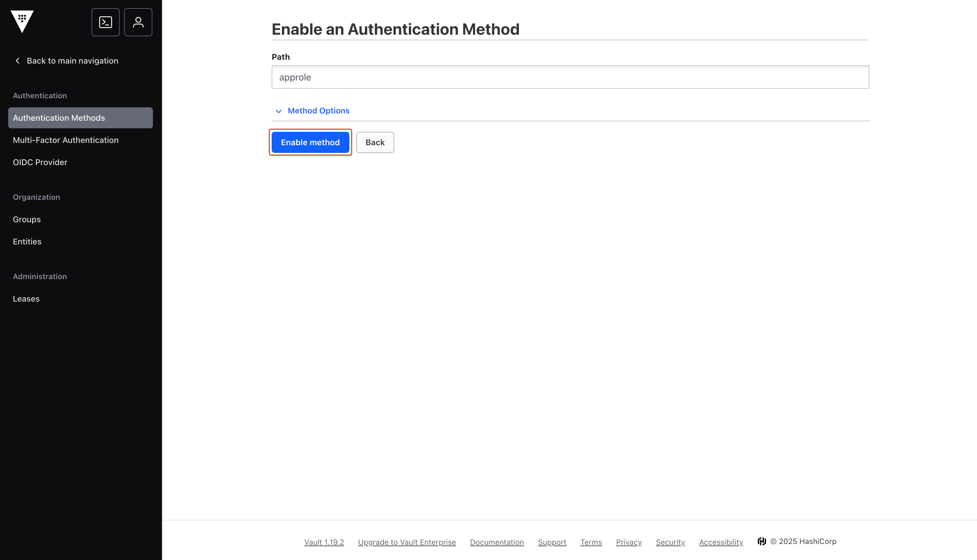Open Authentication Methods in sidebar
Image resolution: width=977 pixels, height=560 pixels.
coord(81,118)
